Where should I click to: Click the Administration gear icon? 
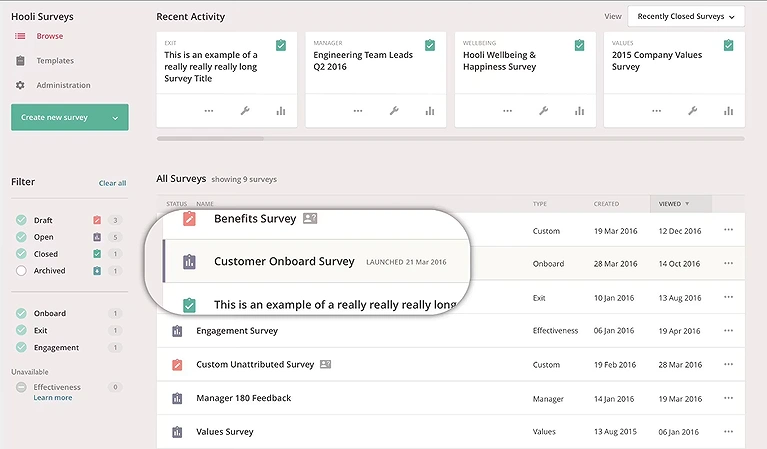pos(20,85)
